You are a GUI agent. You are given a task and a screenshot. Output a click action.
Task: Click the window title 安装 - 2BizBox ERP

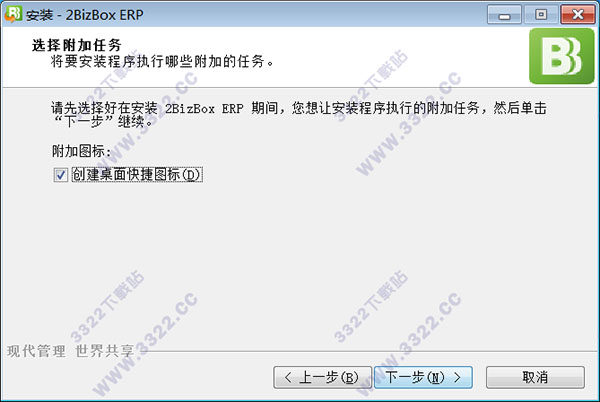pos(85,15)
